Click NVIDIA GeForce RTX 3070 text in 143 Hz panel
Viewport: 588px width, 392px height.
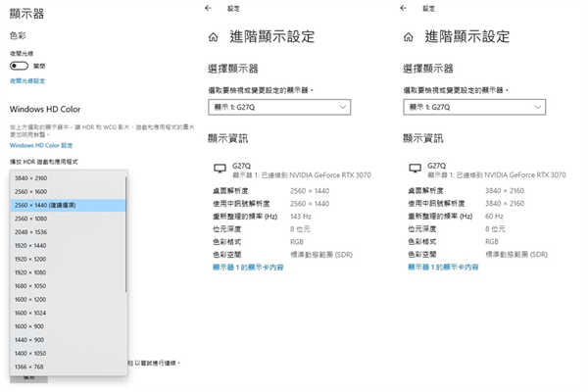330,175
